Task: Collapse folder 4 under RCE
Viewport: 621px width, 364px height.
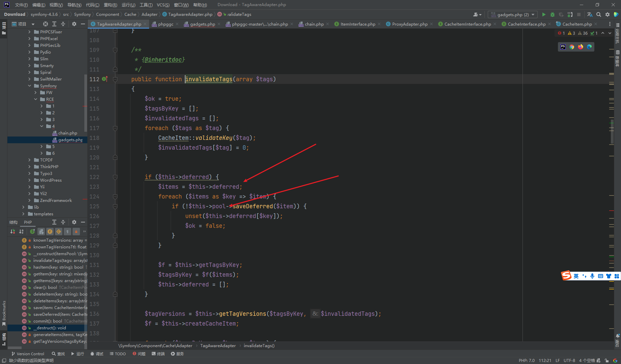Action: click(x=42, y=126)
